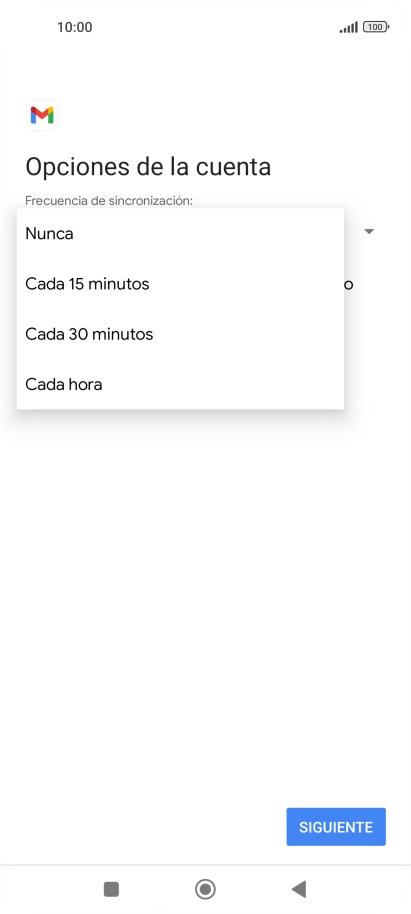Tap the Opciones de la cuenta heading
411x914 pixels.
pos(148,167)
